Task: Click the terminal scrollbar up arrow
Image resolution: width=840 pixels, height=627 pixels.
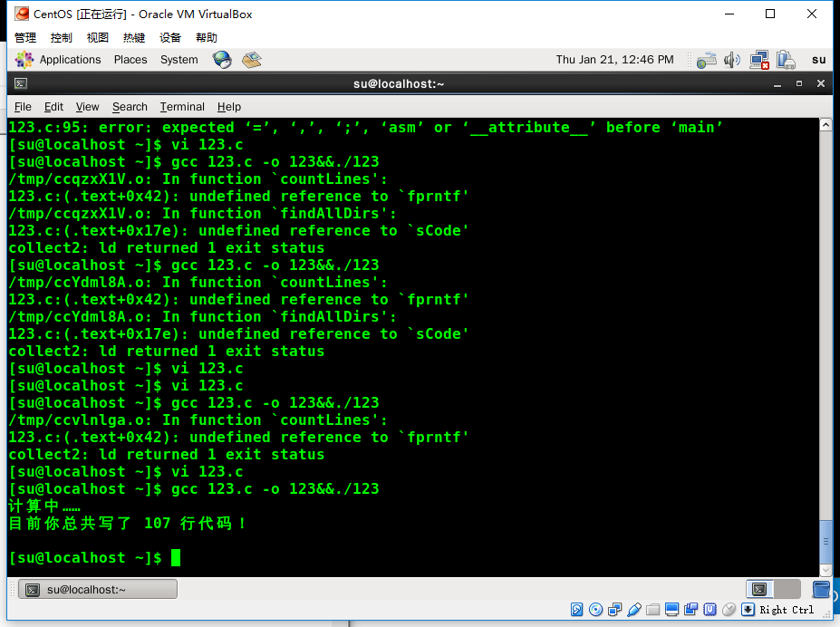Action: [826, 125]
